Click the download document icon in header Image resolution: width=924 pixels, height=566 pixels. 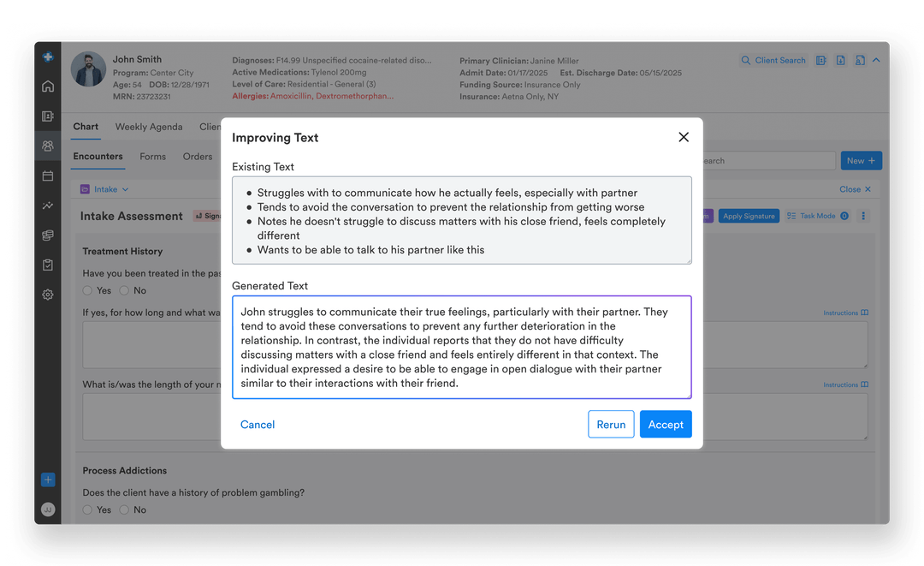tap(840, 60)
